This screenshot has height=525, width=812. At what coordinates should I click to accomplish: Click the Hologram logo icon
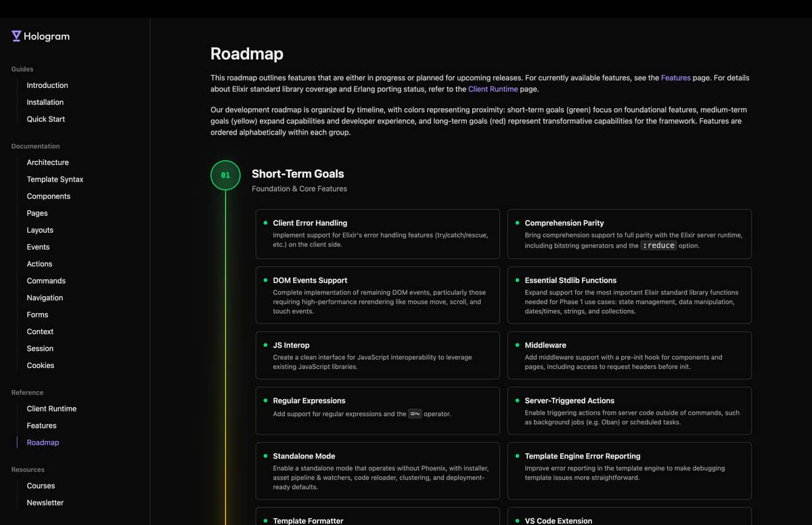click(16, 37)
